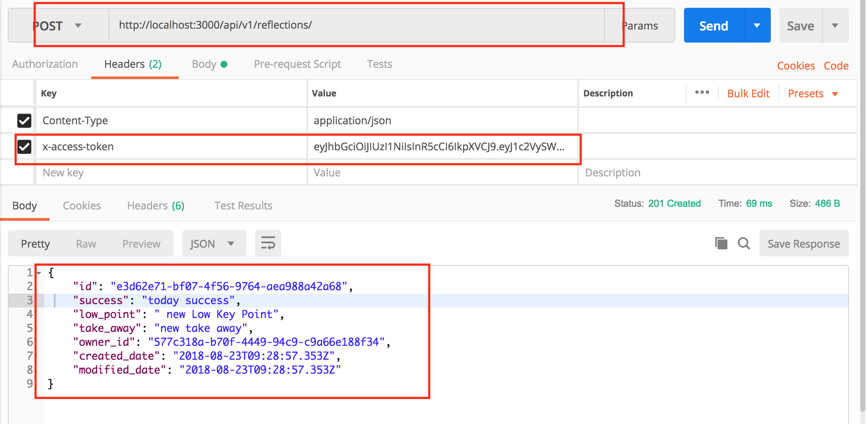Open the Save options dropdown arrow
The width and height of the screenshot is (868, 424).
pos(835,26)
